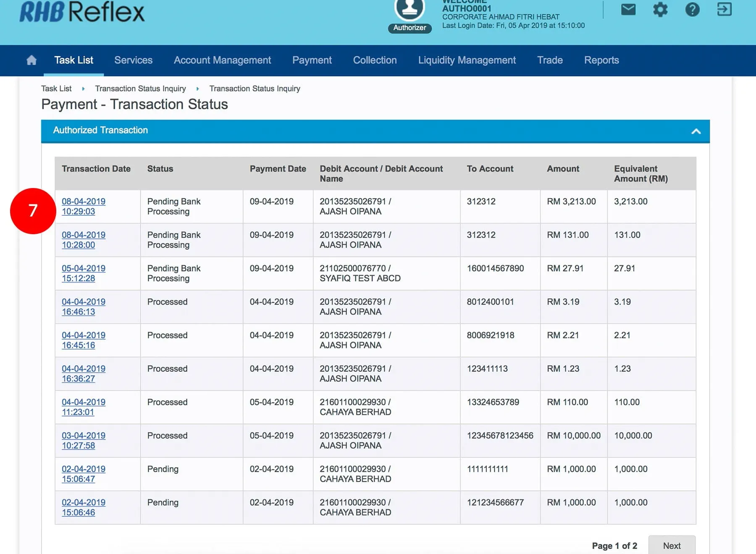The width and height of the screenshot is (756, 554).
Task: Open the Account Management menu
Action: [x=222, y=60]
